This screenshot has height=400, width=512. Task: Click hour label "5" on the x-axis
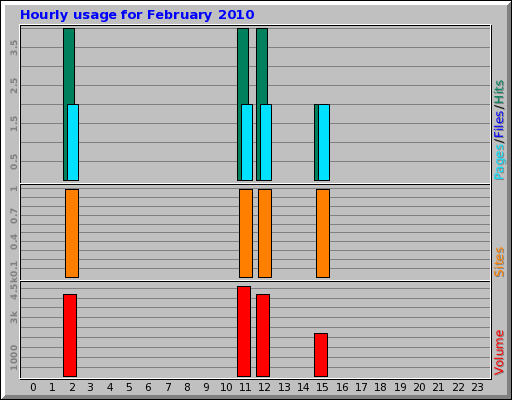(129, 387)
